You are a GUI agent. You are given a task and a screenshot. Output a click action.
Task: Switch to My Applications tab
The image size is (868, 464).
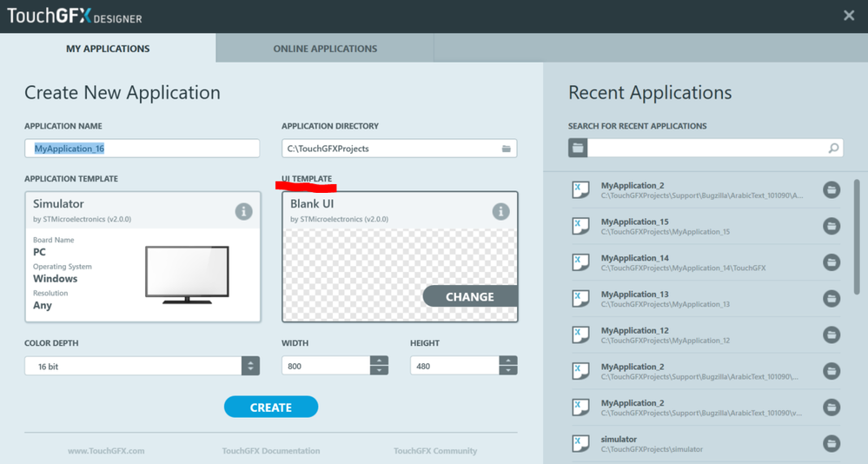point(108,48)
